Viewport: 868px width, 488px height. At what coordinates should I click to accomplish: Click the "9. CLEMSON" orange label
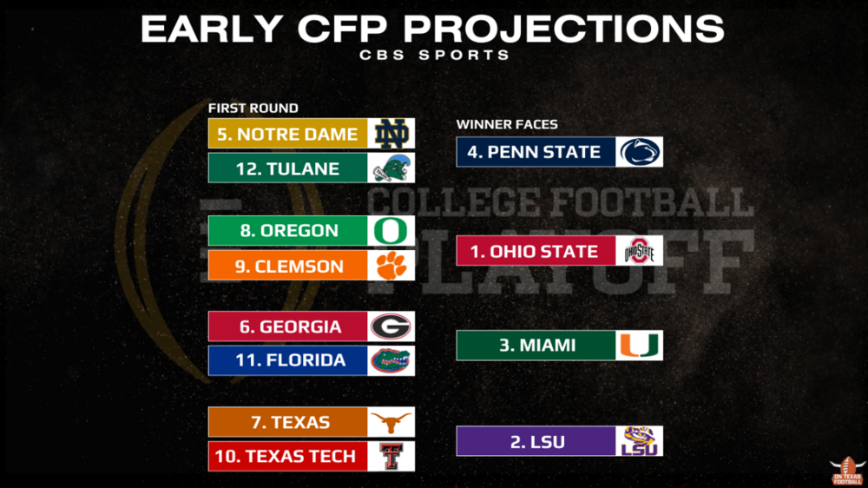coord(287,265)
